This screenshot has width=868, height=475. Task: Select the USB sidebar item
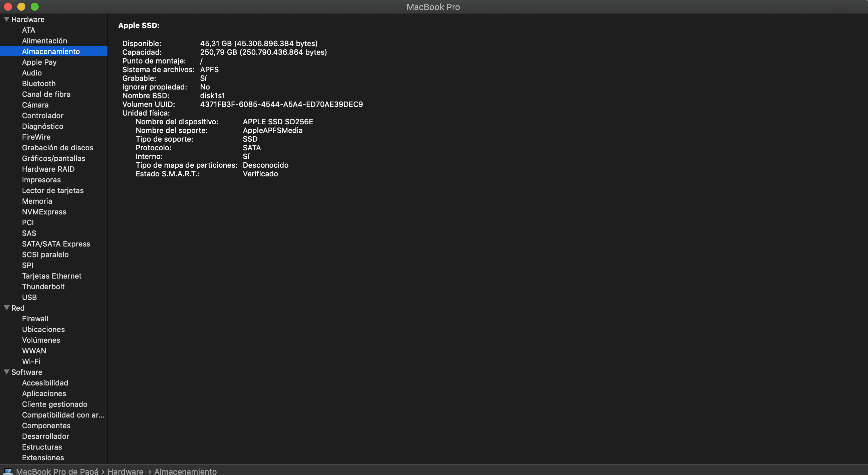pyautogui.click(x=29, y=297)
